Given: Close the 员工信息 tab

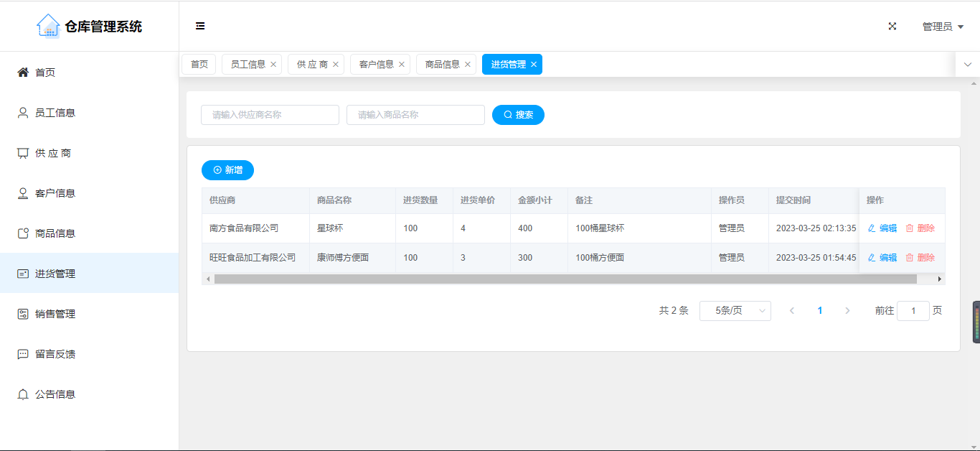Looking at the screenshot, I should point(273,65).
